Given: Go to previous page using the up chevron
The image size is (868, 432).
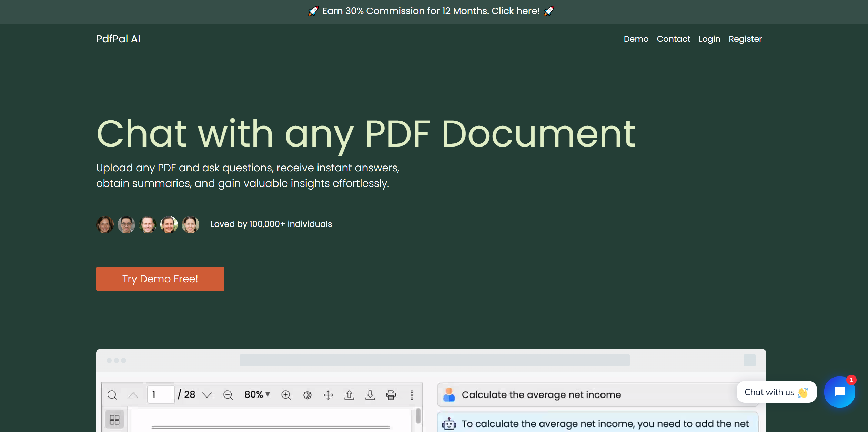Looking at the screenshot, I should [133, 394].
